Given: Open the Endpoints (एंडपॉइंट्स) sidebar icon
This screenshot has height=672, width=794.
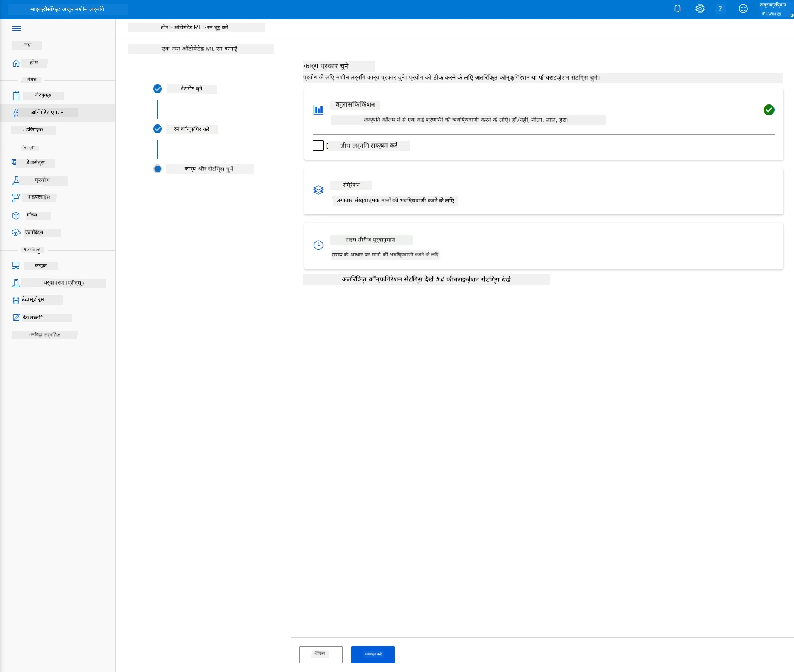Looking at the screenshot, I should point(16,233).
